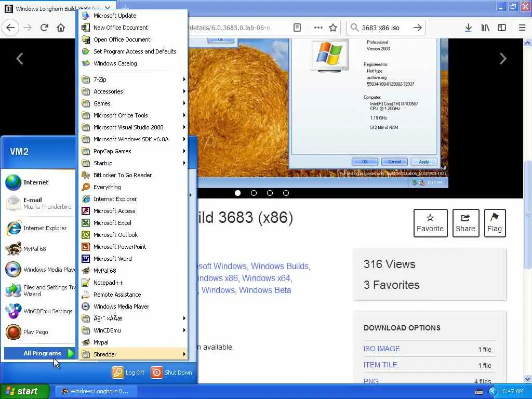Click All Programs in start menu
This screenshot has height=399, width=532.
(x=40, y=353)
